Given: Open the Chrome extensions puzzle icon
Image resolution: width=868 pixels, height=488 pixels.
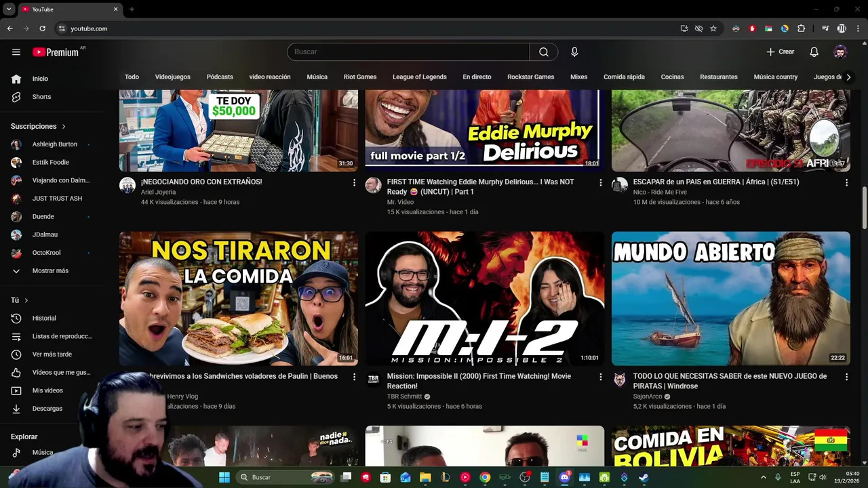Looking at the screenshot, I should click(x=801, y=28).
